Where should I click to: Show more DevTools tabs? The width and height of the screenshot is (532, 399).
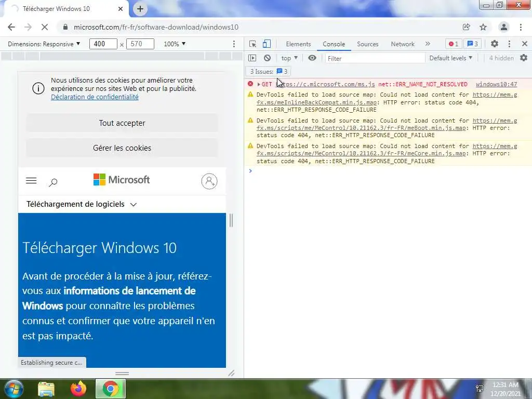[x=428, y=44]
